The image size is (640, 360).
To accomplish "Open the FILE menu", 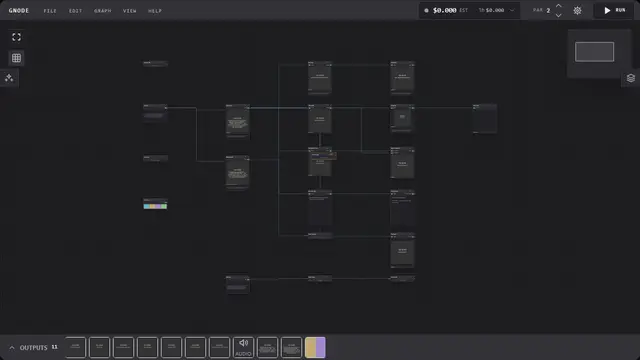I will [x=50, y=11].
